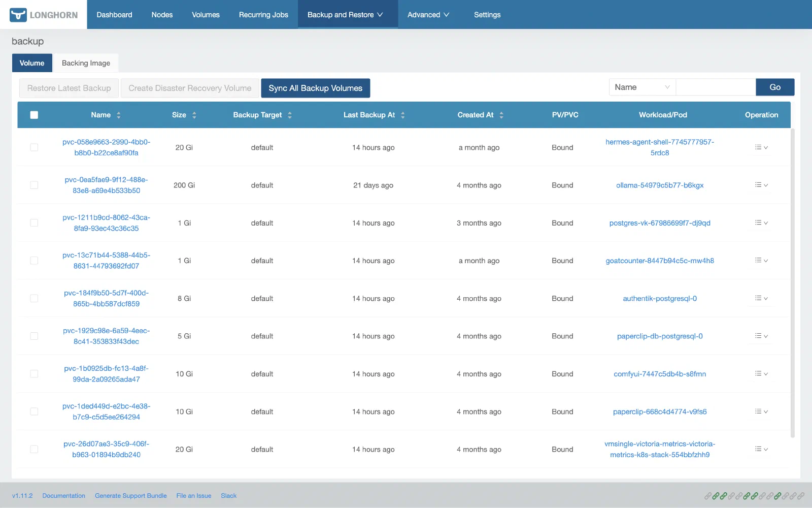This screenshot has width=812, height=508.
Task: Click the Restore Latest Backup button
Action: pos(69,88)
